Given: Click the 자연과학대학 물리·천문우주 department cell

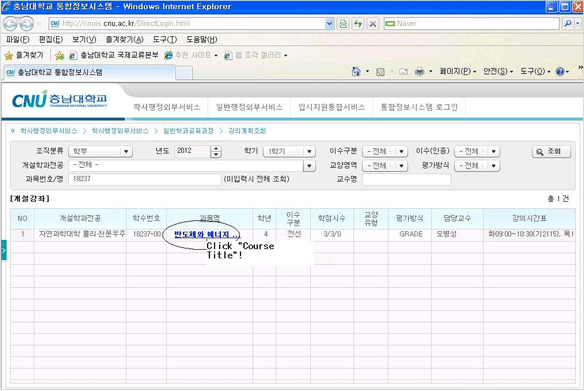Looking at the screenshot, I should point(81,234).
